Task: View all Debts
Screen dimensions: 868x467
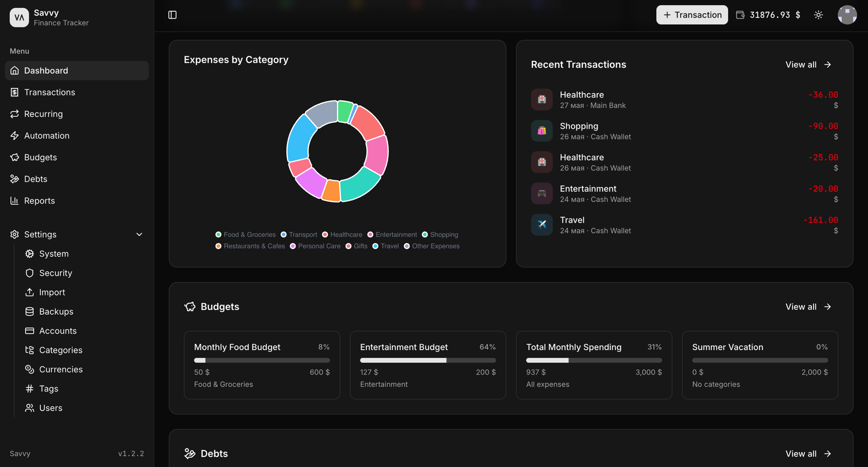Action: [808, 454]
